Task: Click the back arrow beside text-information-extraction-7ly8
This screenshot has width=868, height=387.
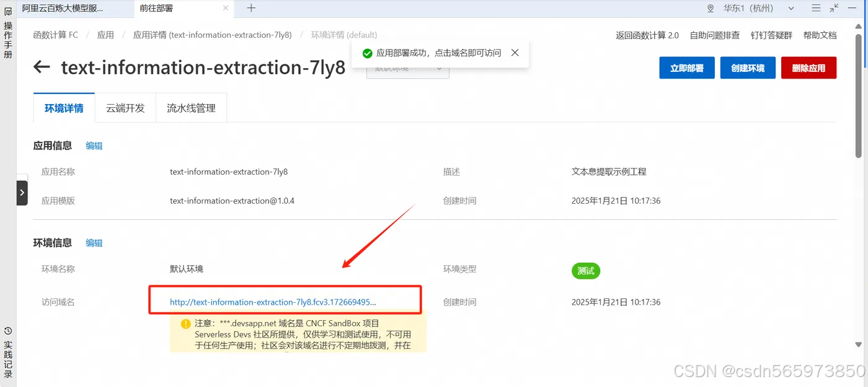Action: 42,67
